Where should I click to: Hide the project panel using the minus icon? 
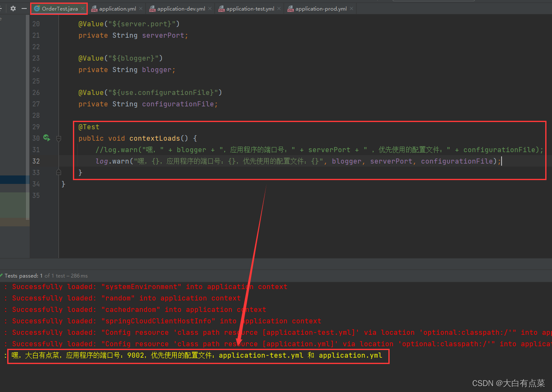tap(24, 8)
